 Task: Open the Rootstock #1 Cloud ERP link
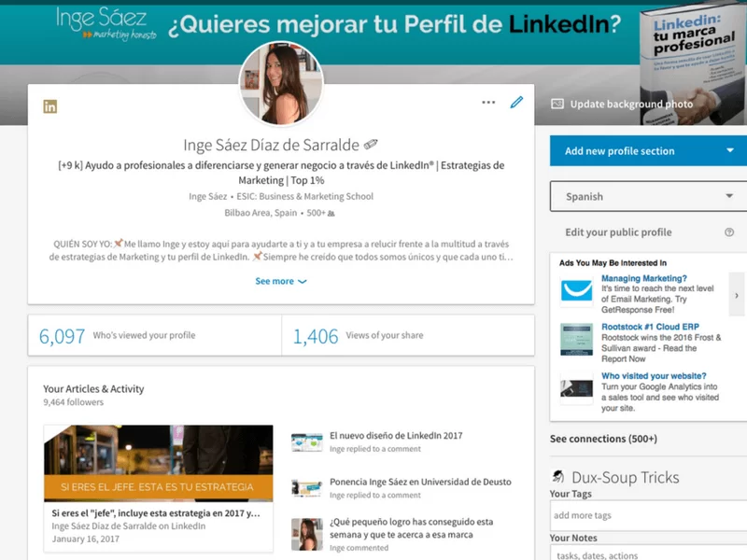pos(650,327)
